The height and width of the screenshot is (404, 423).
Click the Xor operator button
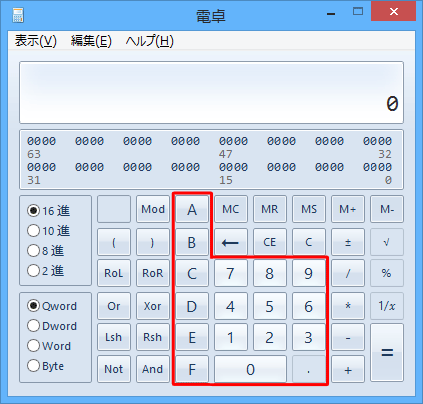pos(153,306)
